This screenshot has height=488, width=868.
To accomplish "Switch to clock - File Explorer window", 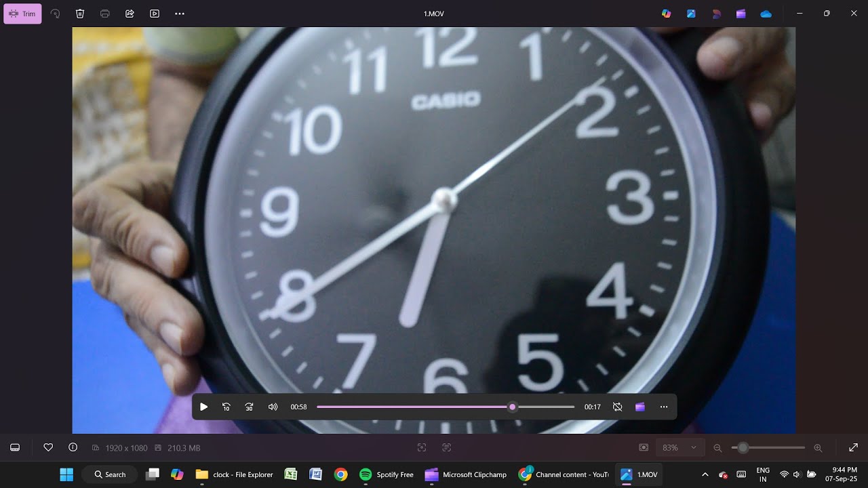I will pyautogui.click(x=235, y=474).
